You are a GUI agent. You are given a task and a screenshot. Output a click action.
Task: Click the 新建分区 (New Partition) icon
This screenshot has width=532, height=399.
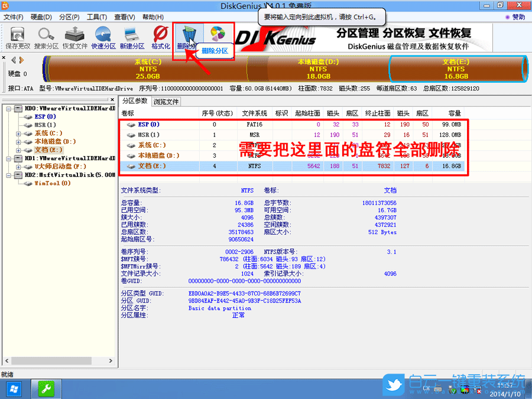point(131,37)
